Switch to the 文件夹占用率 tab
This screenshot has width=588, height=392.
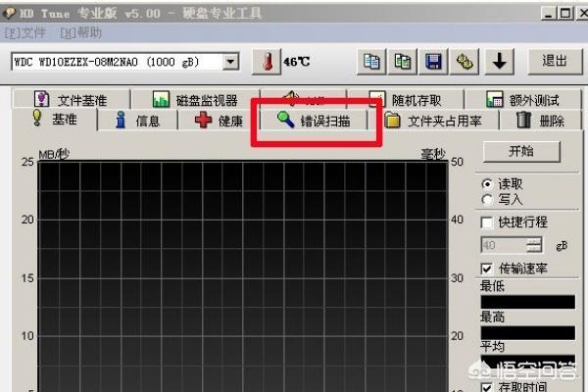[433, 121]
